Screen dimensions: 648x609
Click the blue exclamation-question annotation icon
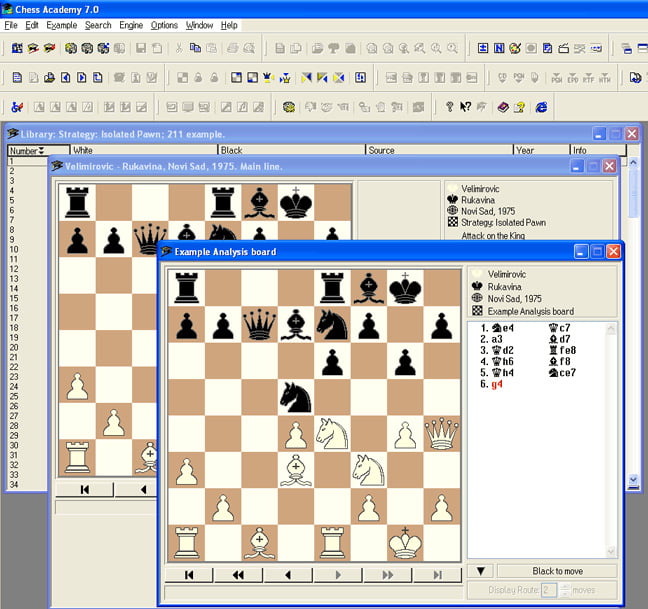click(360, 77)
